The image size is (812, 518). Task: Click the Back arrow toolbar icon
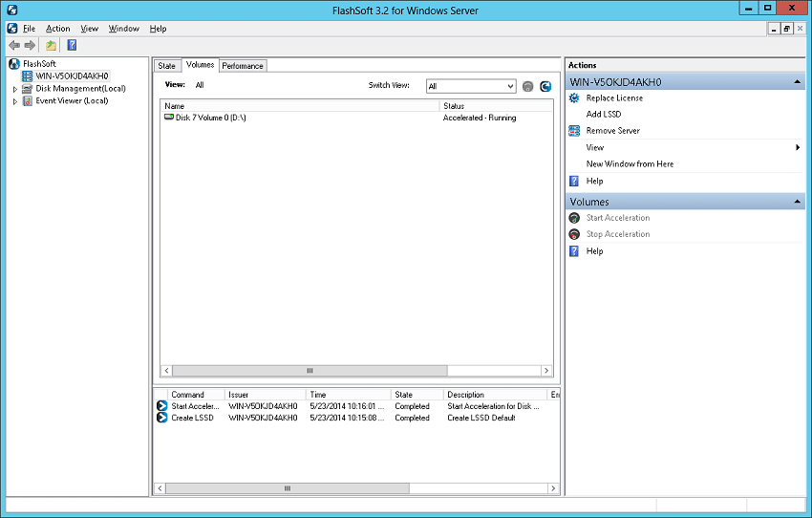pos(14,45)
